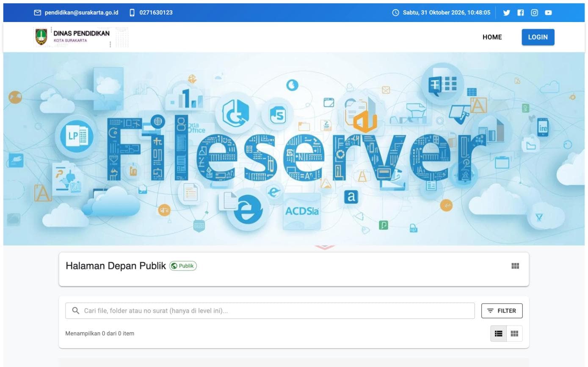Click the envelope email icon
The image size is (588, 367).
pos(38,13)
